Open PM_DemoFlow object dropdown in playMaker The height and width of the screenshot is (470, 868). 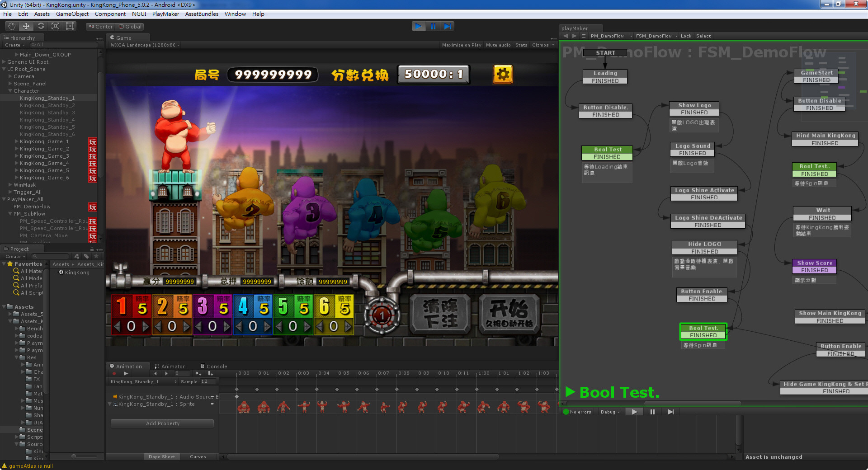[x=611, y=36]
